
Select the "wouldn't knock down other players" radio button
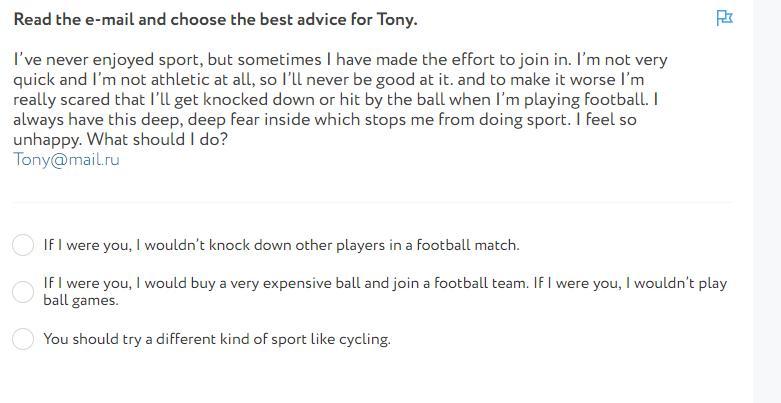[23, 245]
